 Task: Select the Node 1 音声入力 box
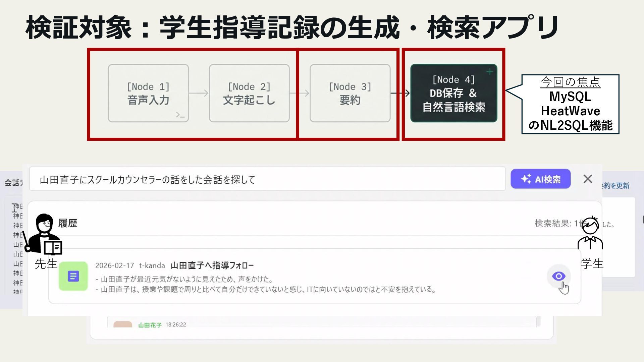(x=148, y=93)
